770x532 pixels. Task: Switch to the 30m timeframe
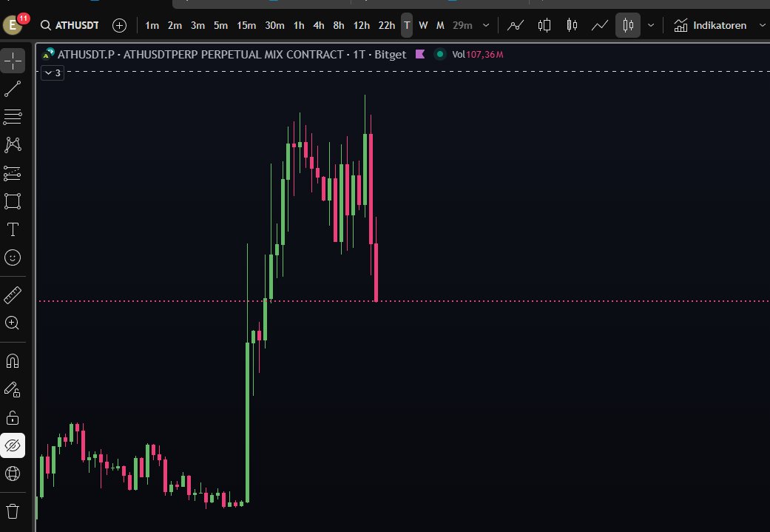[x=274, y=25]
